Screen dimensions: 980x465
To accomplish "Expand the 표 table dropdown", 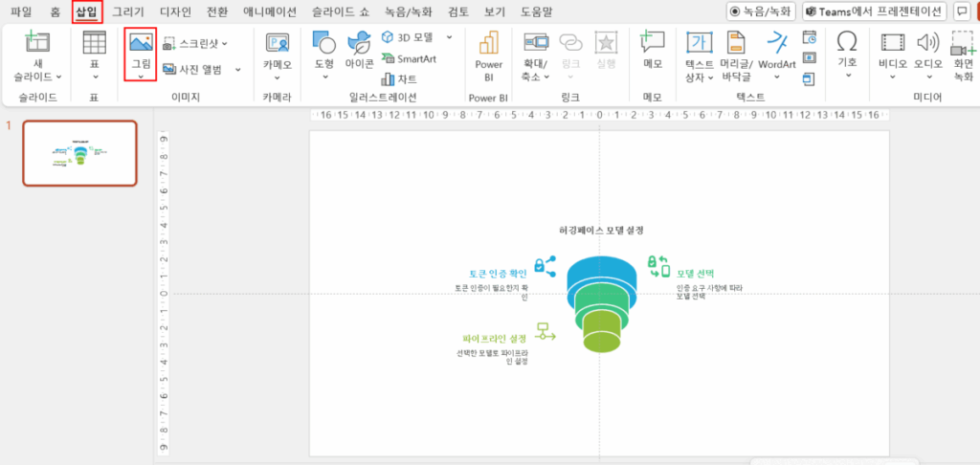I will 95,77.
